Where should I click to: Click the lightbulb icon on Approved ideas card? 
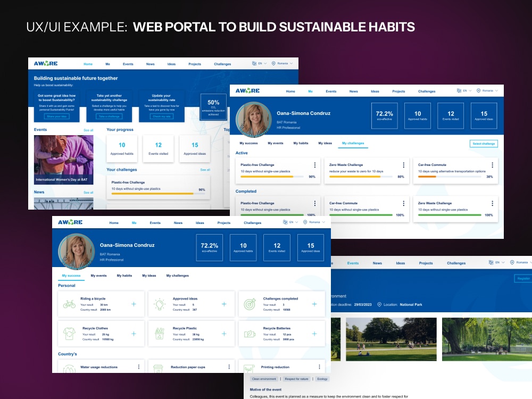pos(160,304)
